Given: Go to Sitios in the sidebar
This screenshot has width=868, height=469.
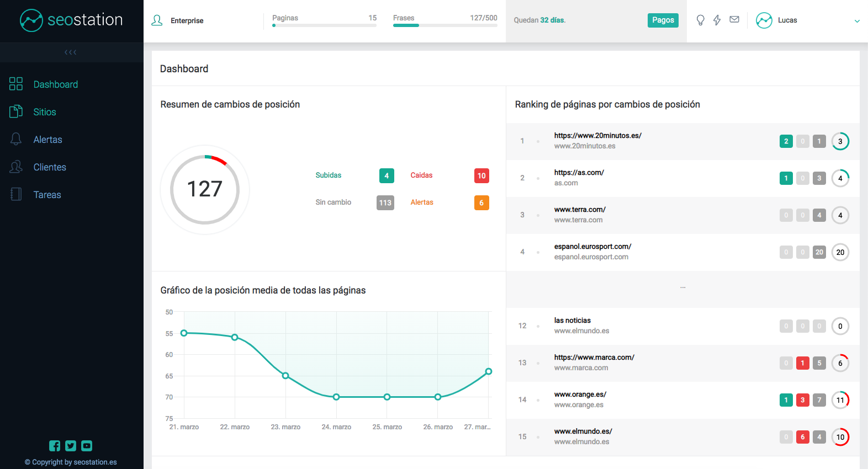Looking at the screenshot, I should [45, 112].
